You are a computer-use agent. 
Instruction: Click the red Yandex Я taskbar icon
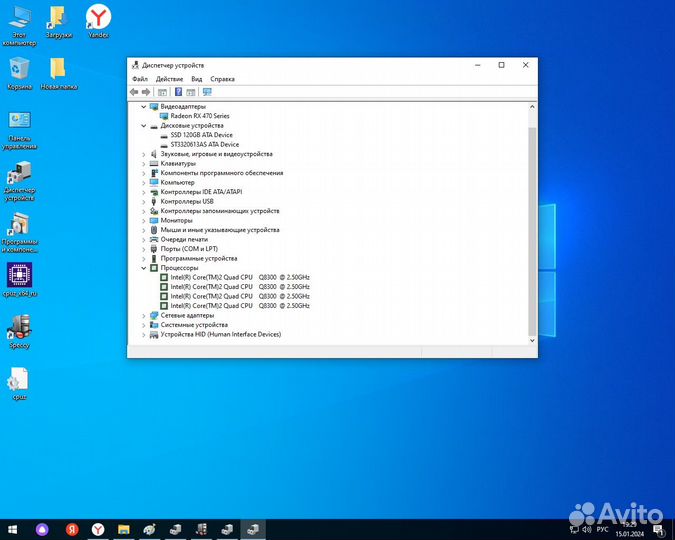(x=72, y=529)
